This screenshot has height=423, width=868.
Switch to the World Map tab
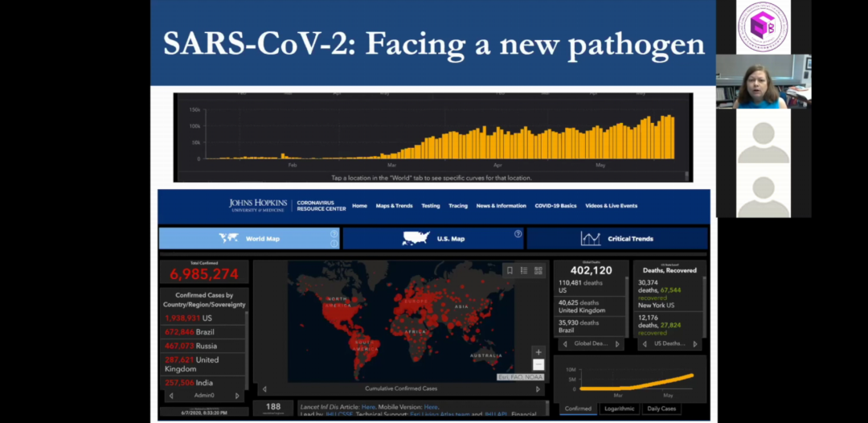[x=249, y=238]
